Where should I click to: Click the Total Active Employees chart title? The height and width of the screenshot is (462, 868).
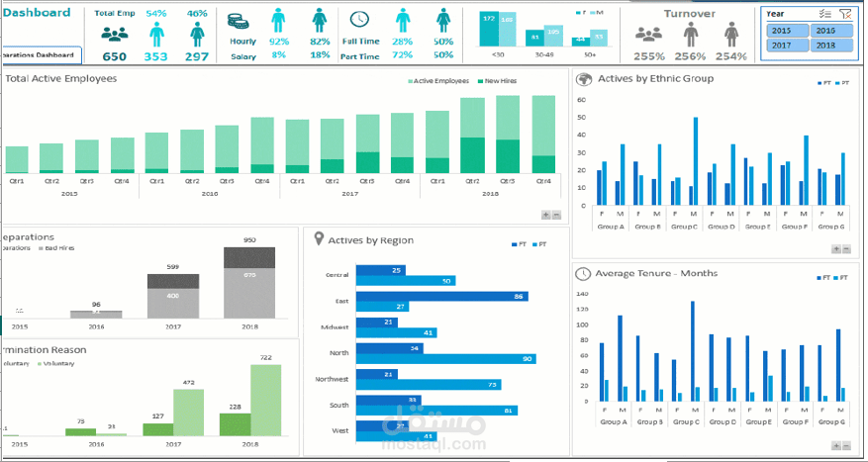tap(61, 78)
